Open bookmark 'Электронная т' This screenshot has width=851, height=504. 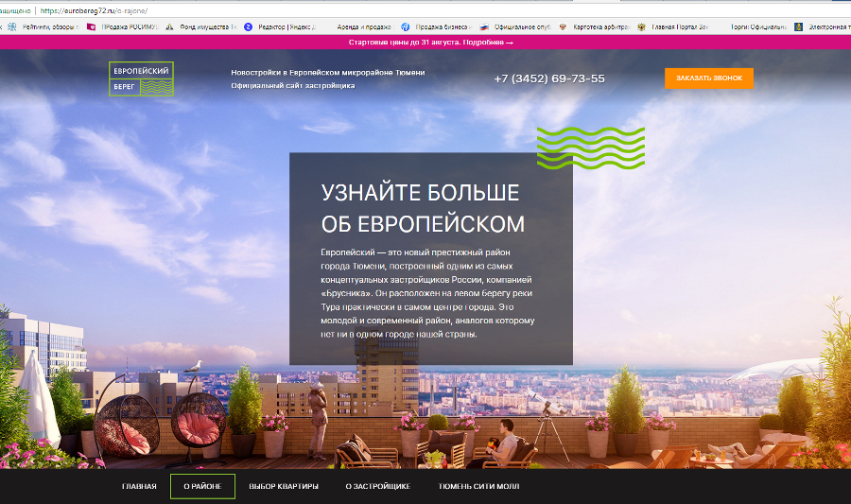point(821,26)
